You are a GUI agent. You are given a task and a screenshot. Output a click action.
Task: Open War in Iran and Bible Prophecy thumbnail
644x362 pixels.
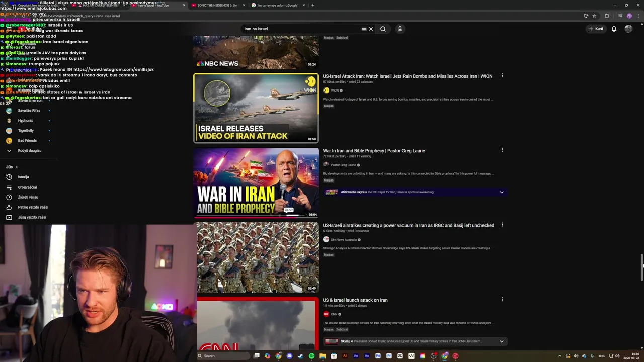point(256,183)
